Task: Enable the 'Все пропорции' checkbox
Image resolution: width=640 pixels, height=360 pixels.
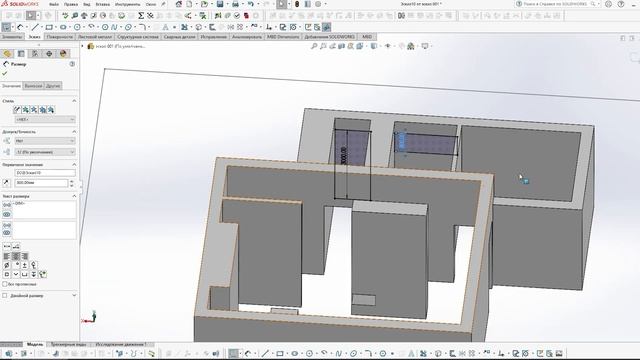Action: (5, 284)
